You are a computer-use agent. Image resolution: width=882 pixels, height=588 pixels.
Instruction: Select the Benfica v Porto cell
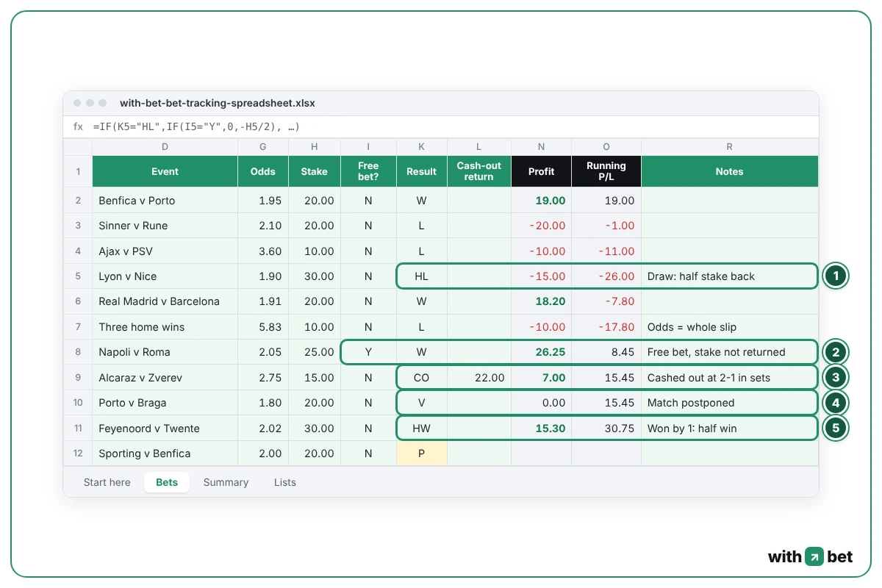click(x=165, y=201)
